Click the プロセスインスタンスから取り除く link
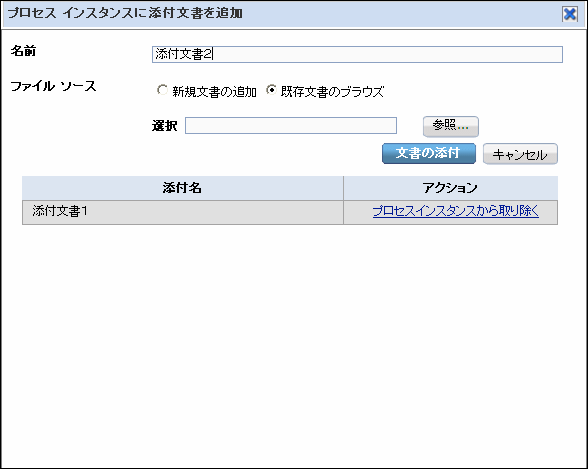This screenshot has width=588, height=469. coord(456,211)
